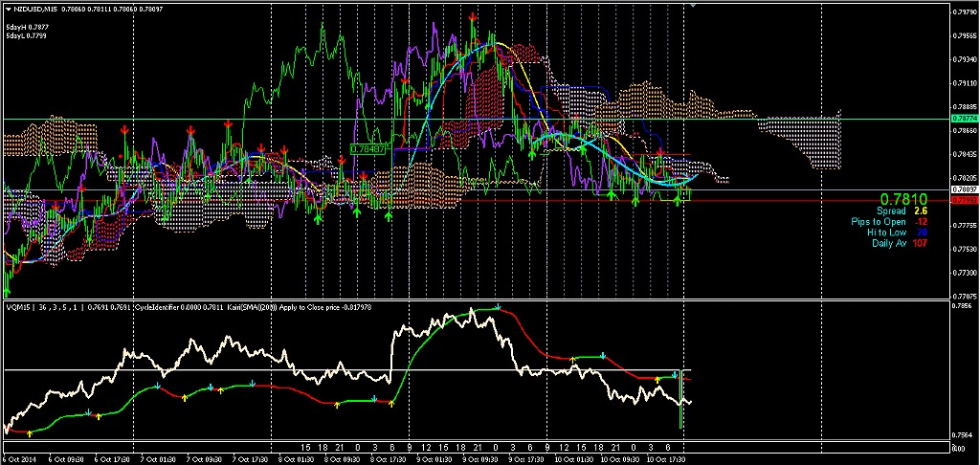Screen dimensions: 980x465
Task: Click the 0.79790 price scale label
Action: click(x=964, y=11)
